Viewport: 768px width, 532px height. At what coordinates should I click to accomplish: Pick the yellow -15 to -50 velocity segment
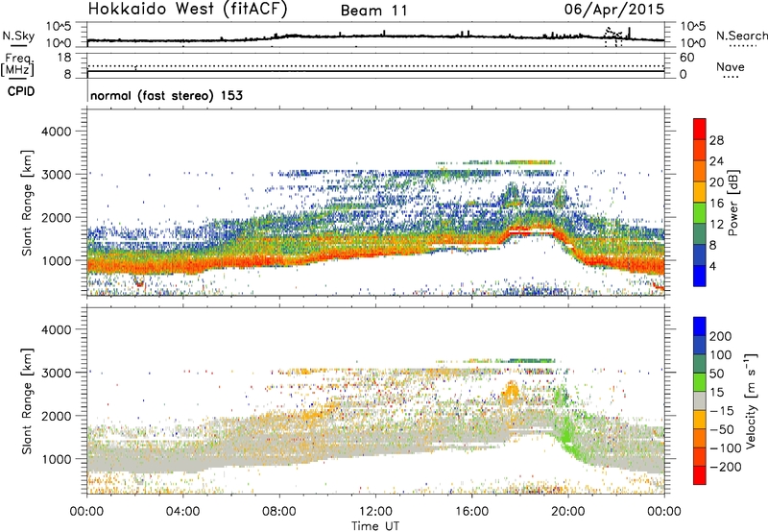pos(700,420)
